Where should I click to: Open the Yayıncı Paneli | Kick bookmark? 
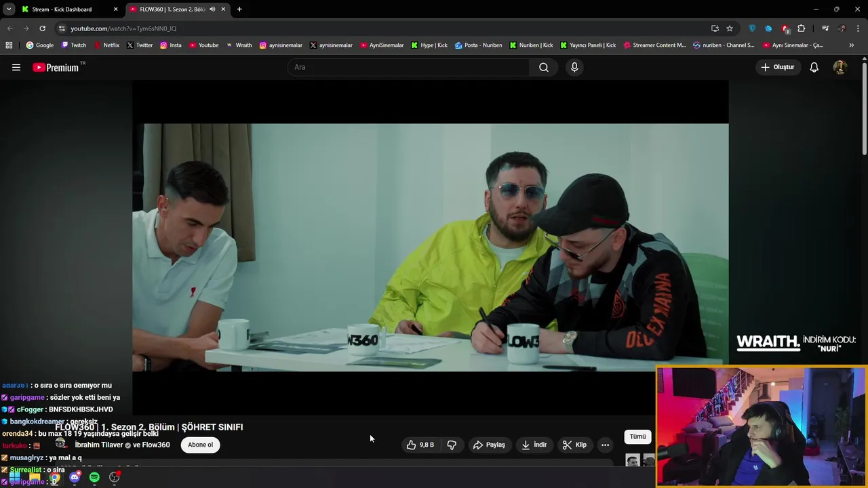pyautogui.click(x=587, y=45)
